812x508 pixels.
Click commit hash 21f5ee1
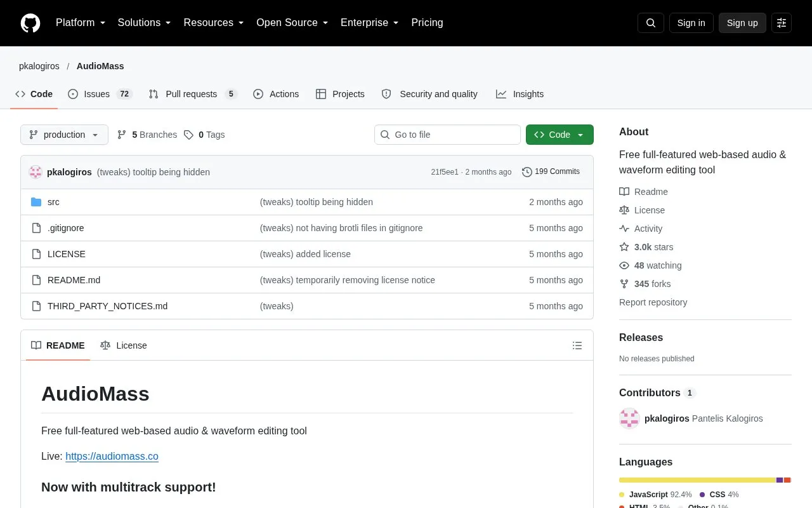point(445,172)
